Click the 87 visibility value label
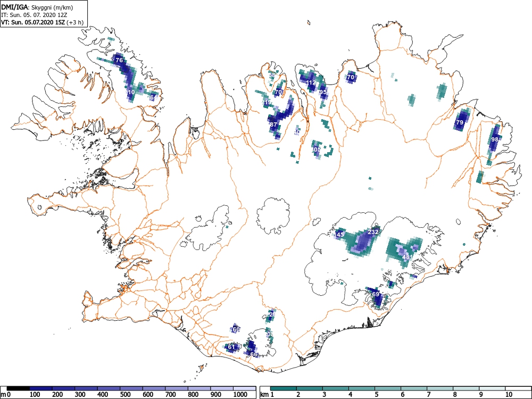 point(273,124)
